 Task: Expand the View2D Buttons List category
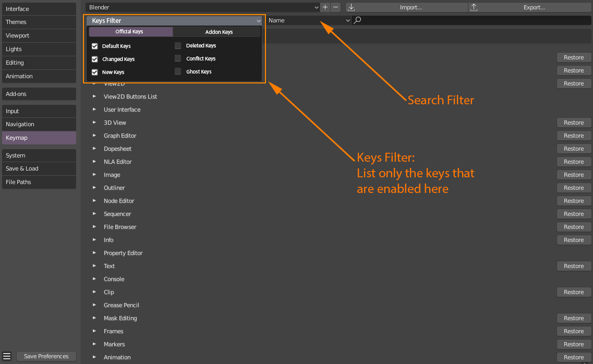coord(94,96)
